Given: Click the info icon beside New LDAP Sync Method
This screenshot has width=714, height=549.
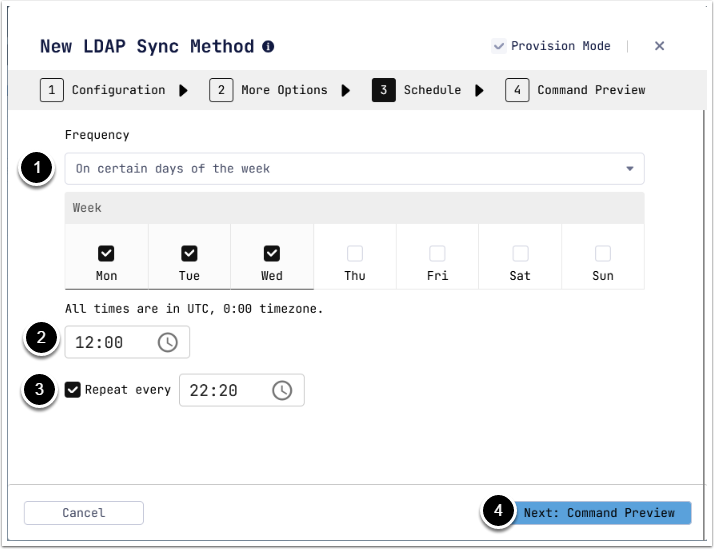Looking at the screenshot, I should click(268, 47).
